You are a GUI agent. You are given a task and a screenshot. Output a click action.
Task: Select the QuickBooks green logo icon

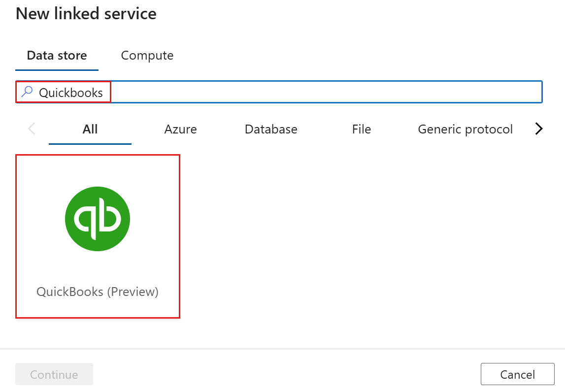[98, 219]
